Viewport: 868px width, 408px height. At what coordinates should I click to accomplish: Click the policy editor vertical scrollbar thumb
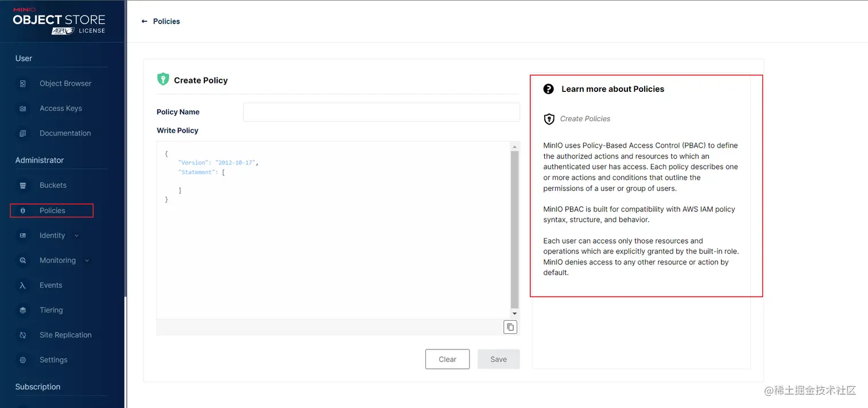(514, 230)
